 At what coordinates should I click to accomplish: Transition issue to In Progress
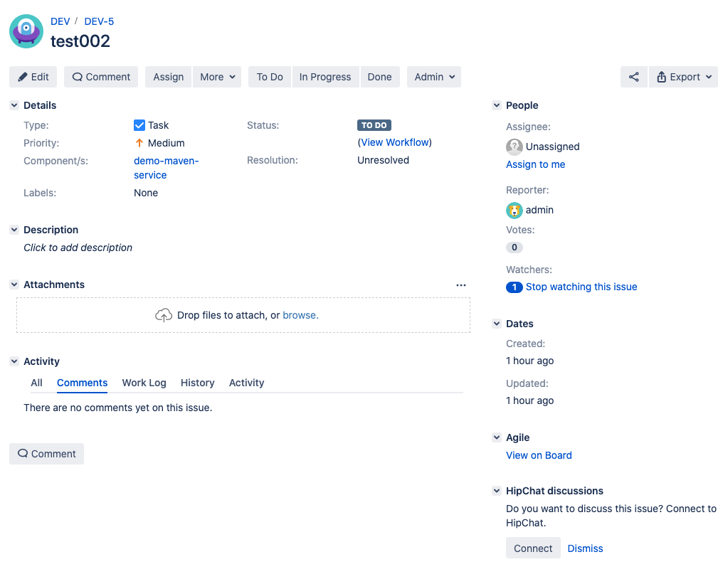325,77
